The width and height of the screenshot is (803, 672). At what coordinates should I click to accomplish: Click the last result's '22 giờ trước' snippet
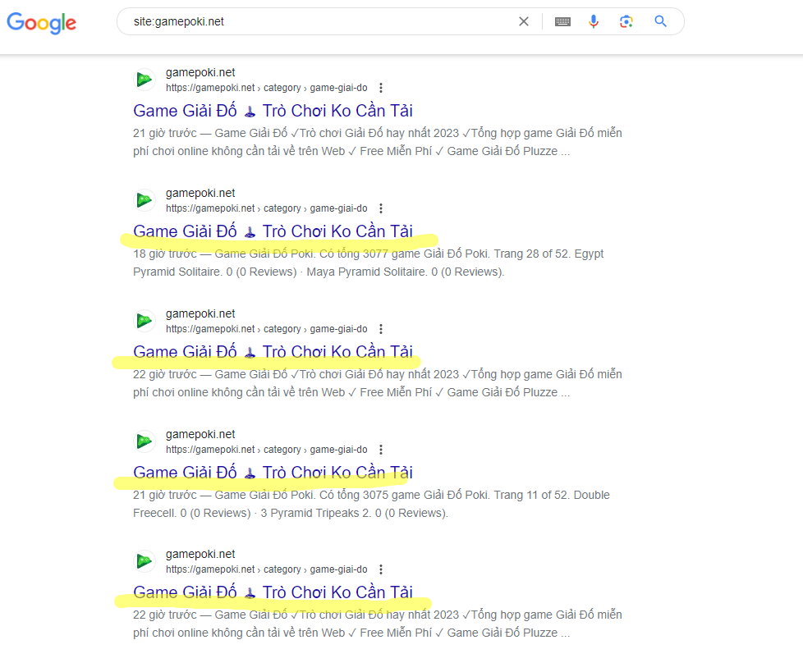tap(378, 624)
